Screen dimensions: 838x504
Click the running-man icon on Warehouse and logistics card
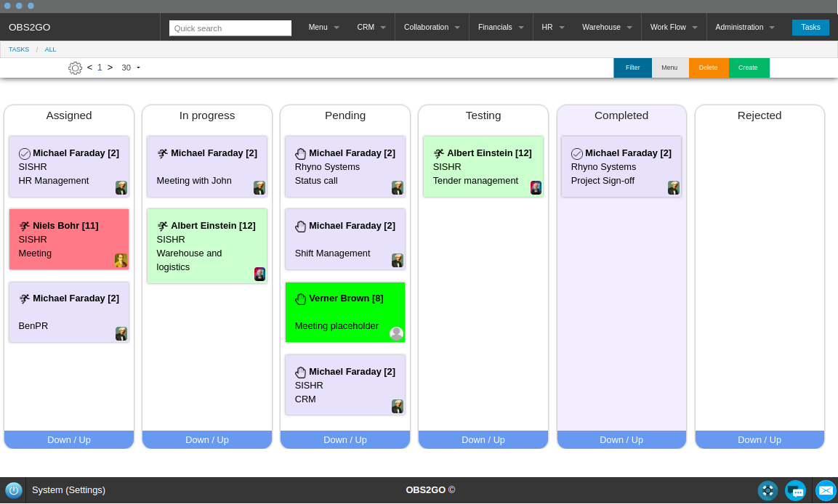point(163,227)
